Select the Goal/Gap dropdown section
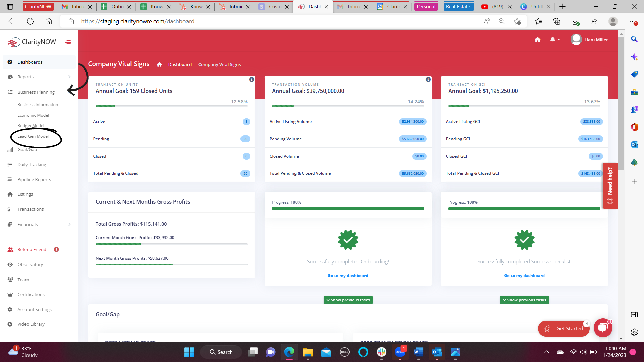This screenshot has height=362, width=644. click(26, 149)
